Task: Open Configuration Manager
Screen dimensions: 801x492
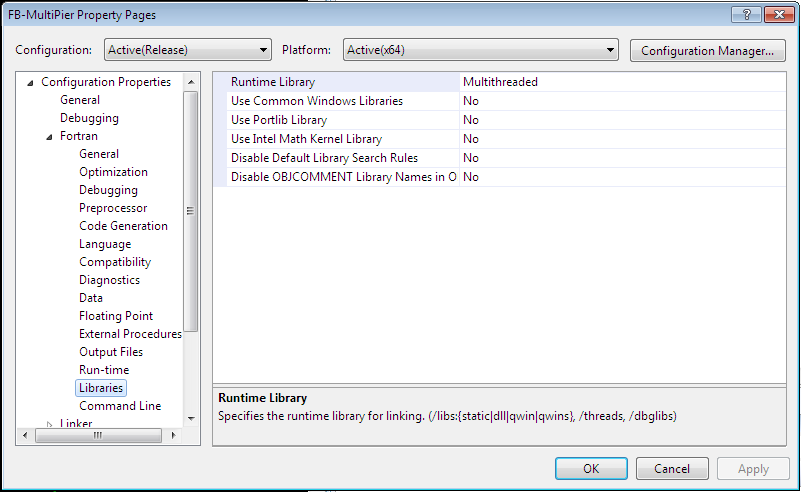Action: point(707,50)
